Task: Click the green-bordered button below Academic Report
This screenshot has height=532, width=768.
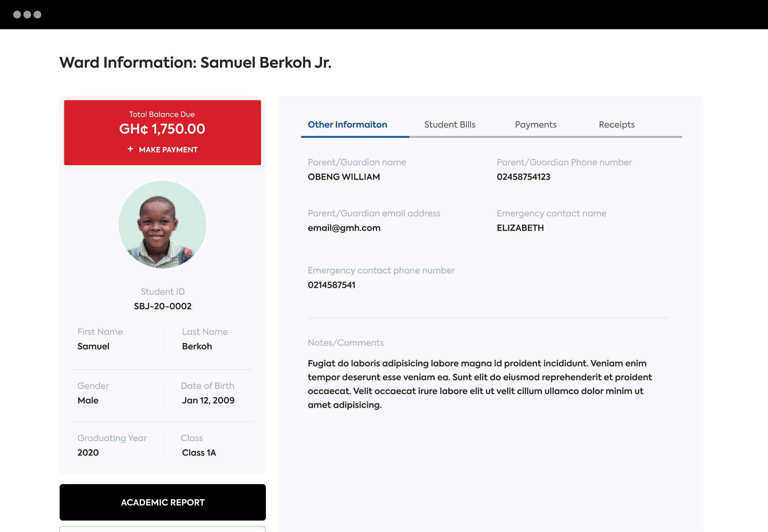Action: [x=162, y=529]
